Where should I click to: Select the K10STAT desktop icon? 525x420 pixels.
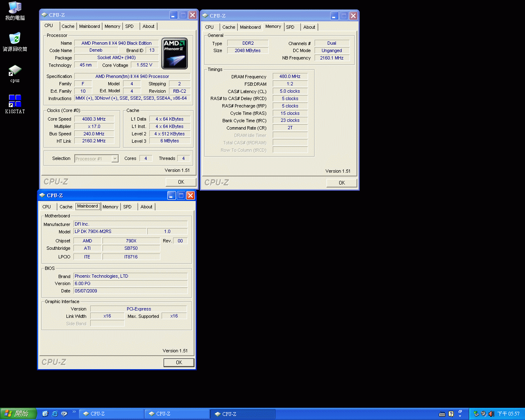pos(15,104)
